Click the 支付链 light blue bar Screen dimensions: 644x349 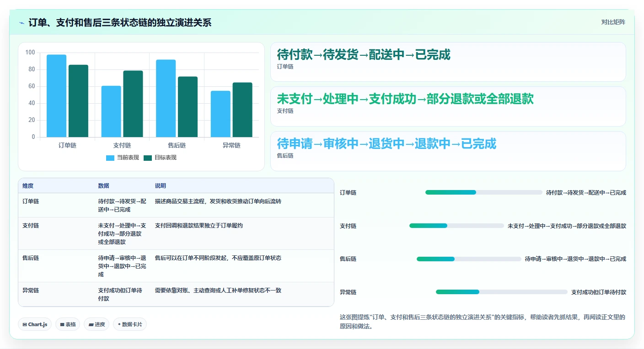tap(111, 111)
